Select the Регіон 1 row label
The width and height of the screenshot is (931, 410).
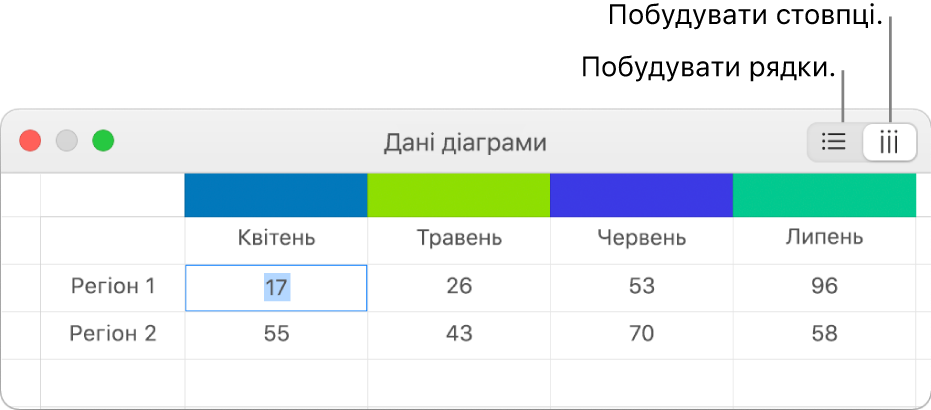point(113,287)
